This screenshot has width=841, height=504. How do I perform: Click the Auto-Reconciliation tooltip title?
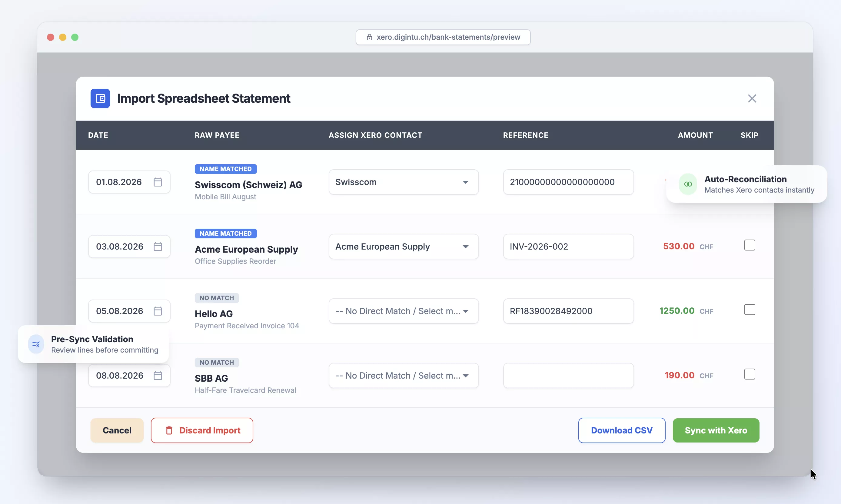point(746,179)
